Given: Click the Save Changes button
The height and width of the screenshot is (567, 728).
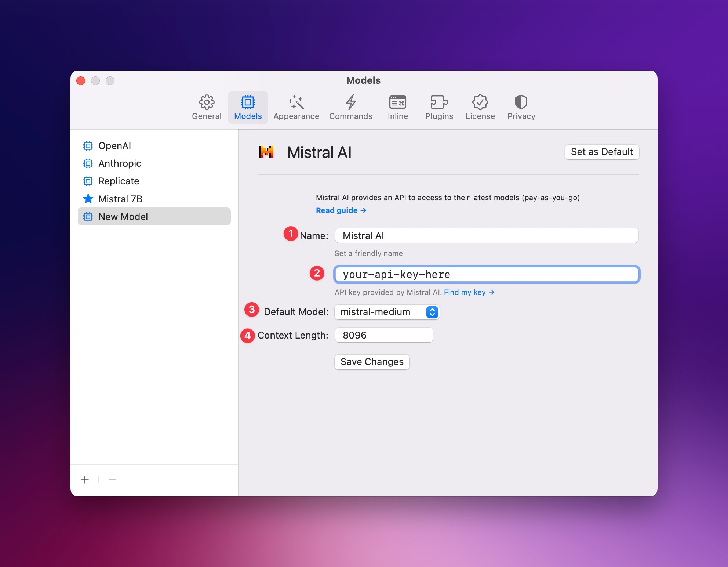Looking at the screenshot, I should click(372, 362).
